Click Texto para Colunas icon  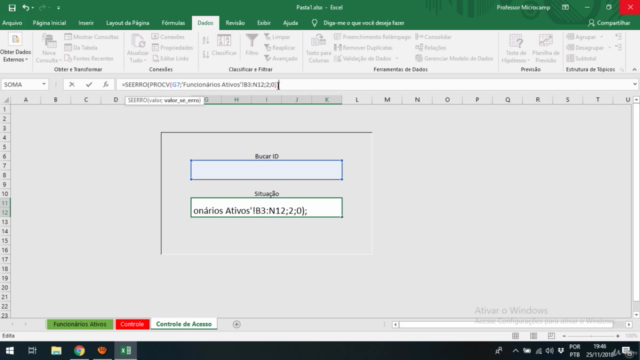(318, 49)
